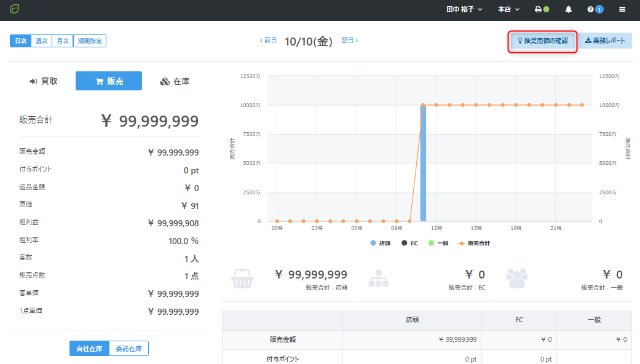Click the 原価 value ¥ 91
This screenshot has height=364, width=640.
(190, 205)
